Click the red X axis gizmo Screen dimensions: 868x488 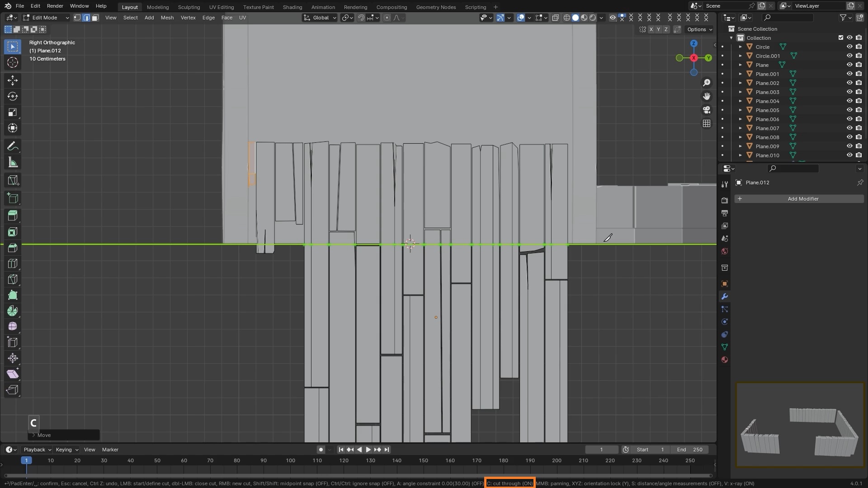click(693, 58)
